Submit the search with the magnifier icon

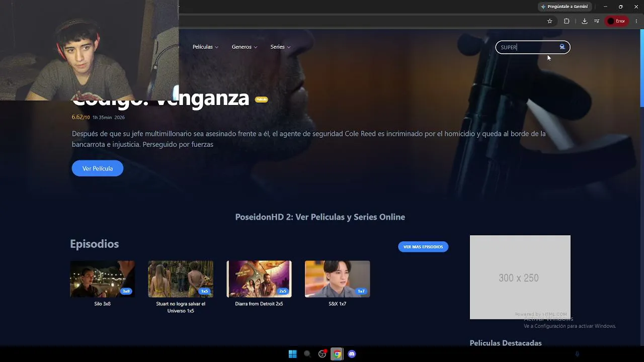562,47
